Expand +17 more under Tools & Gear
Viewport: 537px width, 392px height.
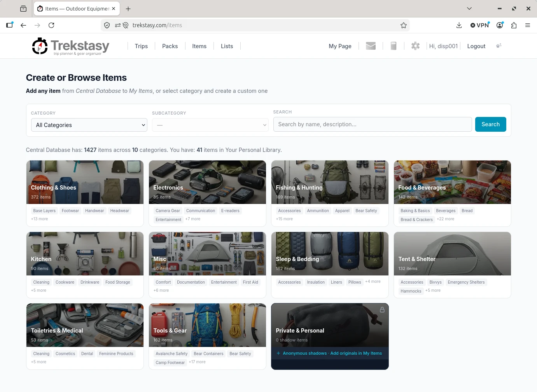[197, 362]
